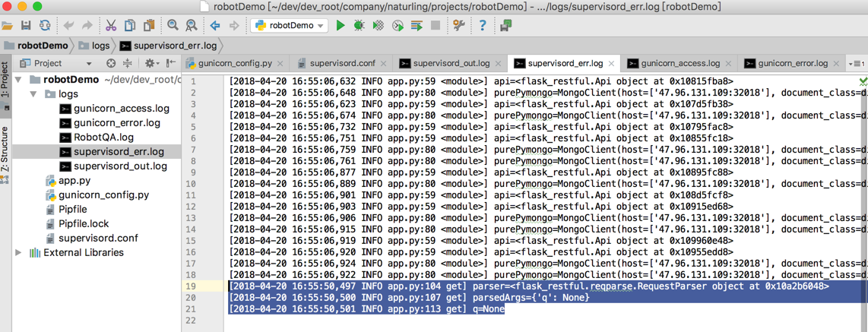Click line number 19 in the gutter
Viewport: 868px width, 332px height.
coord(191,286)
